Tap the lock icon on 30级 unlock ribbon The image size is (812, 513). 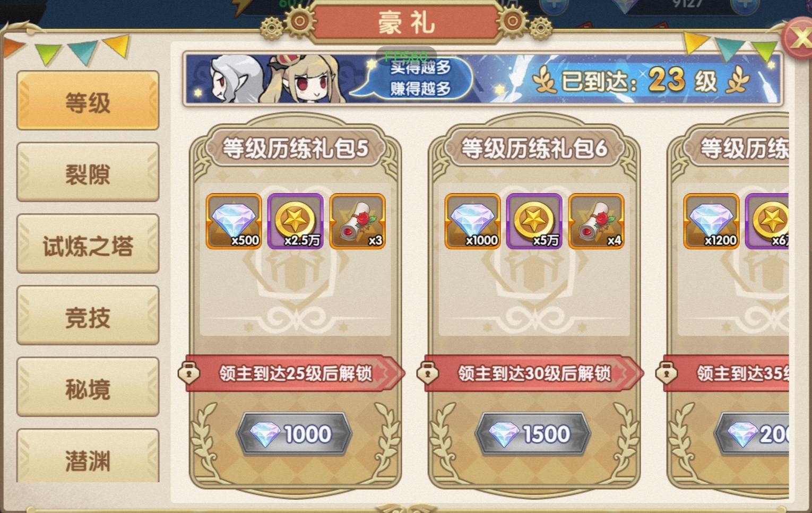[428, 373]
